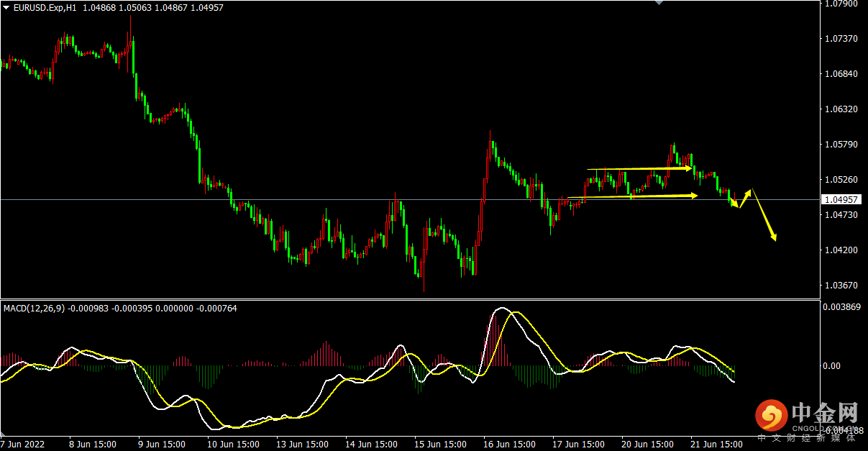
Task: Click the 20 Jun 15:00 time label
Action: pos(648,444)
